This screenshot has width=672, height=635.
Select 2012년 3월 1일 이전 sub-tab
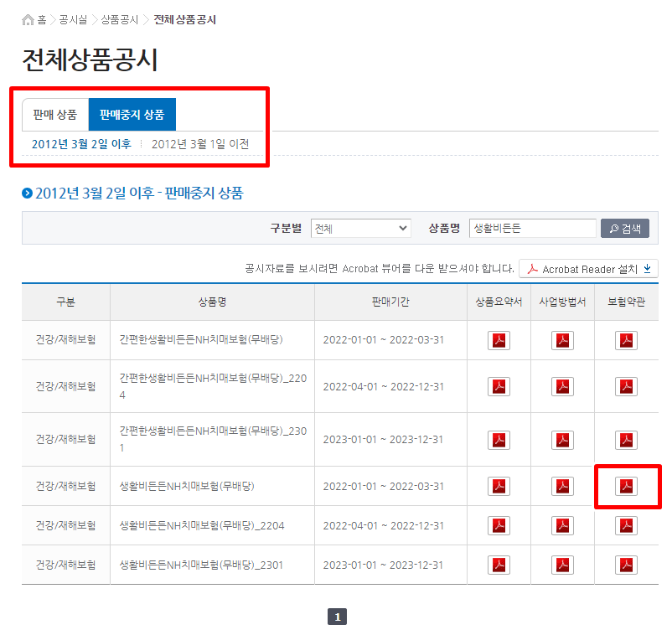pyautogui.click(x=200, y=144)
